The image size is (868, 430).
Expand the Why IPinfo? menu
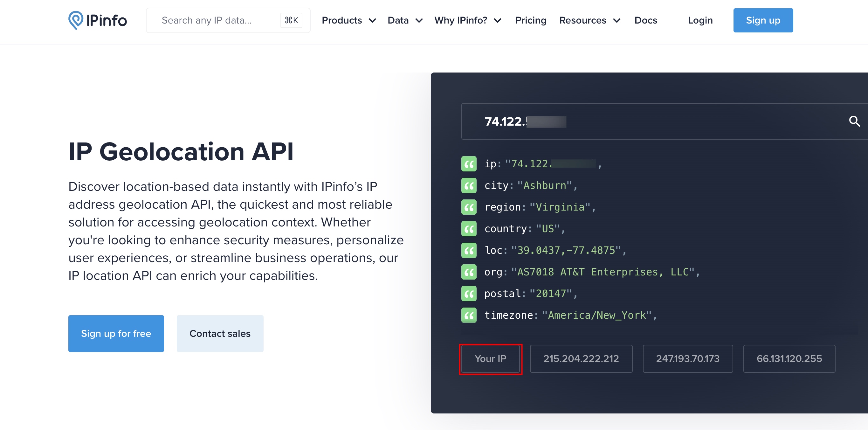[467, 20]
